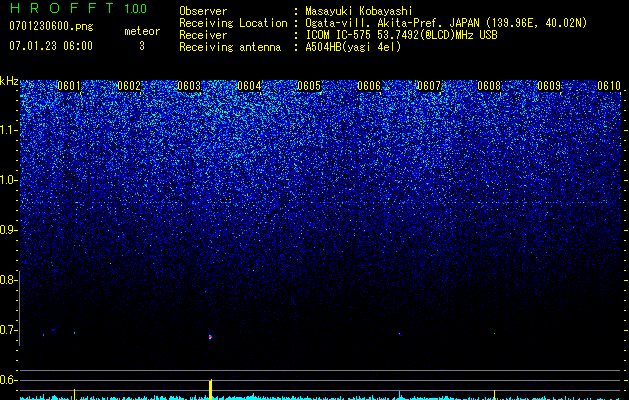Click the HROFFT 1.0.0 title text
This screenshot has height=400, width=629.
pyautogui.click(x=79, y=8)
